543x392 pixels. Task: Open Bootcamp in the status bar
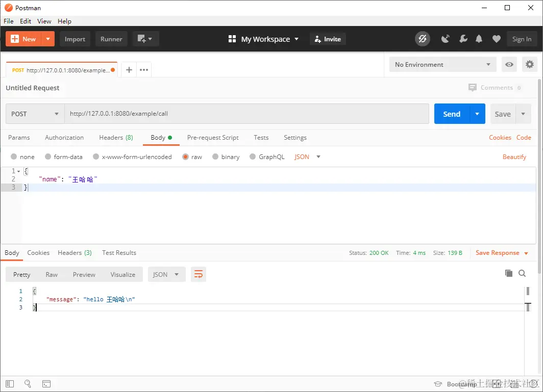(455, 384)
